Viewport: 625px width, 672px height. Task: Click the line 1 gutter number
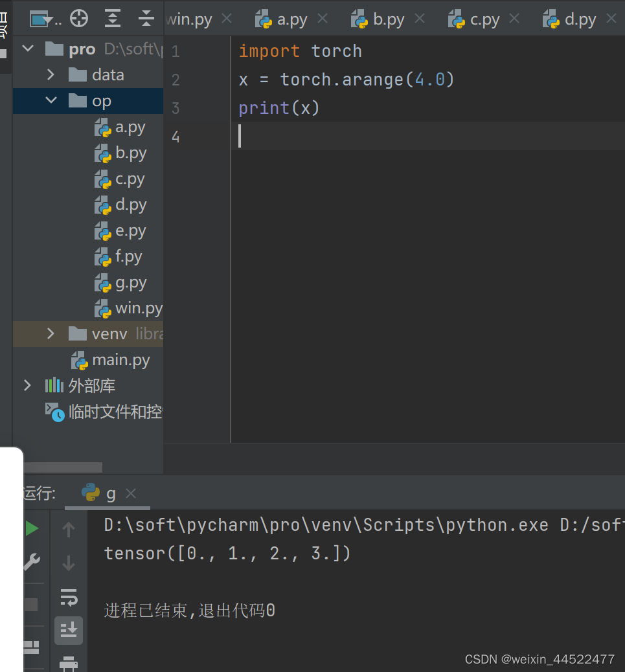(176, 51)
